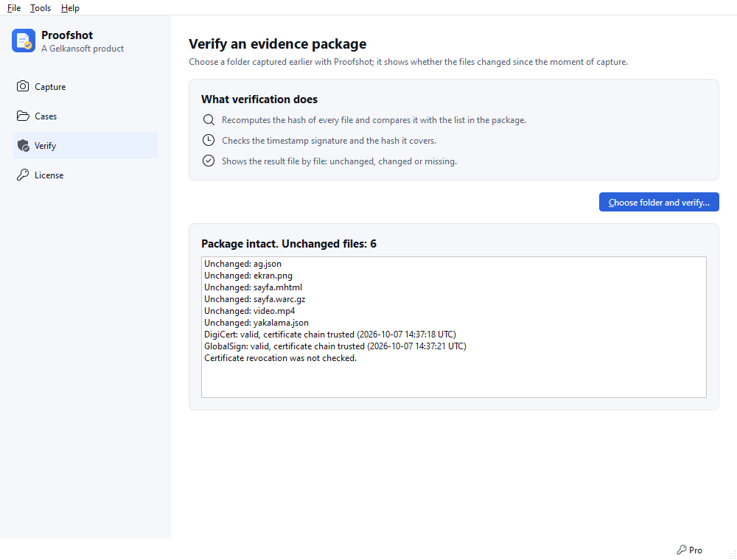Image resolution: width=737 pixels, height=560 pixels.
Task: Select the "Unchanged: ekran.png" line
Action: point(248,276)
